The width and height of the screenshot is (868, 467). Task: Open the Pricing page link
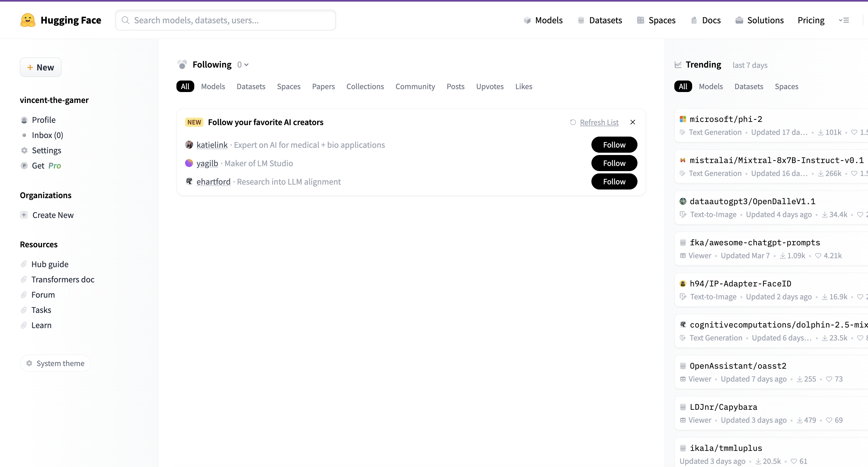point(811,20)
